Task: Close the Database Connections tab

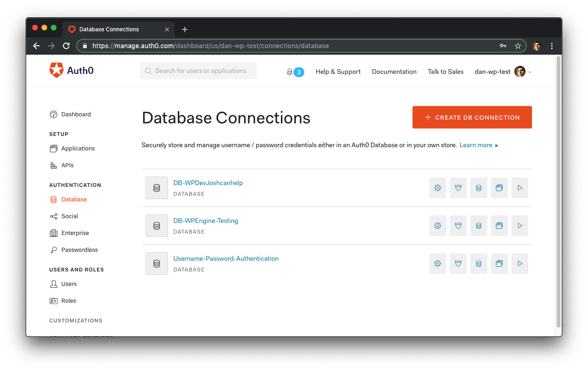Action: click(x=167, y=29)
